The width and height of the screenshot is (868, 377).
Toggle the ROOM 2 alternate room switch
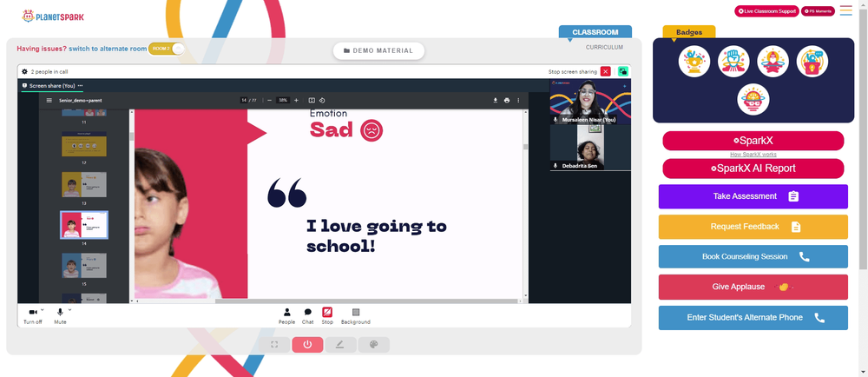click(x=166, y=49)
